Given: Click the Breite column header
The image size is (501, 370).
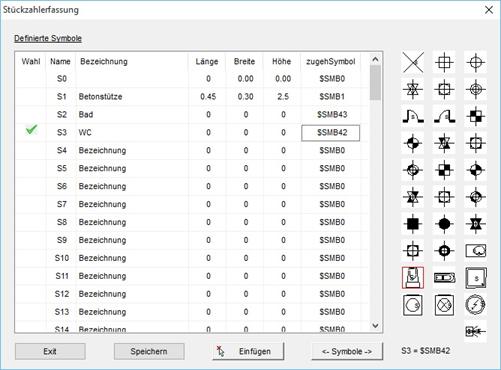Looking at the screenshot, I should coord(244,61).
